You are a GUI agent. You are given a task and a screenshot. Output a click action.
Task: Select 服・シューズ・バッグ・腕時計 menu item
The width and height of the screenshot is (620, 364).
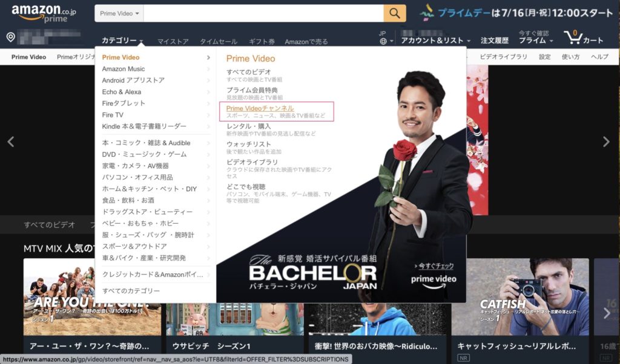click(x=148, y=235)
